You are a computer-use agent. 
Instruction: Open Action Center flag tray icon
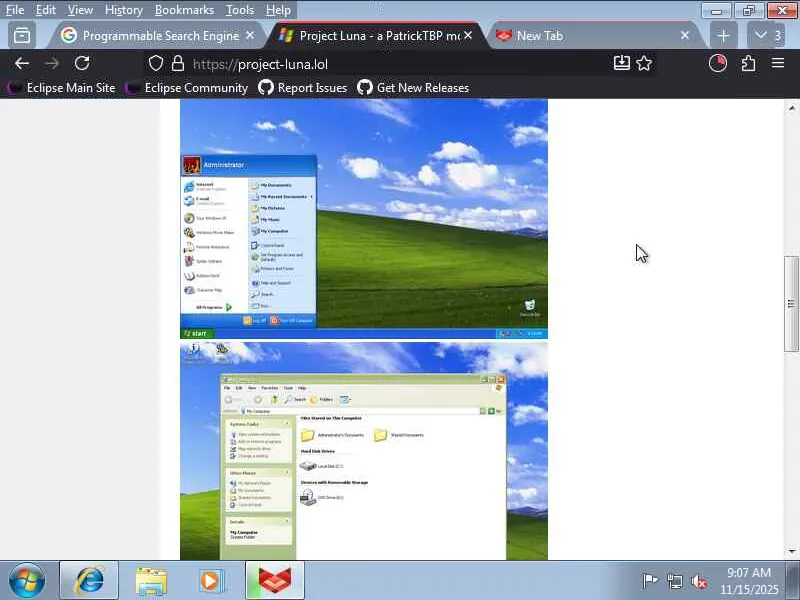[649, 581]
